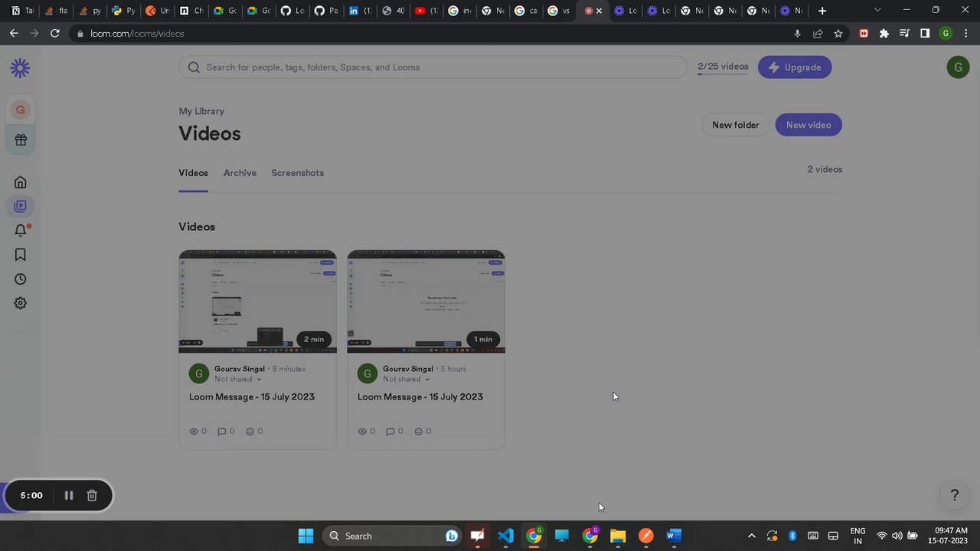Click views eye icon on 8 minutes video
Image resolution: width=980 pixels, height=551 pixels.
pos(193,431)
